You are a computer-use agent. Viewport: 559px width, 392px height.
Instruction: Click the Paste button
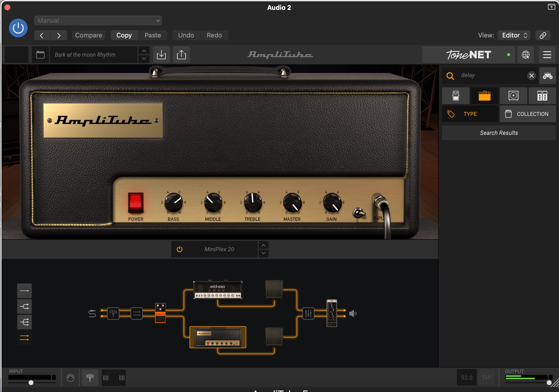pyautogui.click(x=153, y=35)
